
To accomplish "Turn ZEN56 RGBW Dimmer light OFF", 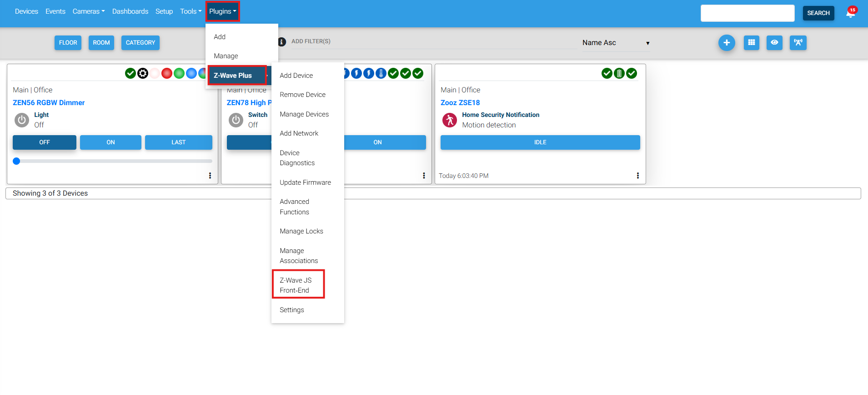I will pos(45,142).
